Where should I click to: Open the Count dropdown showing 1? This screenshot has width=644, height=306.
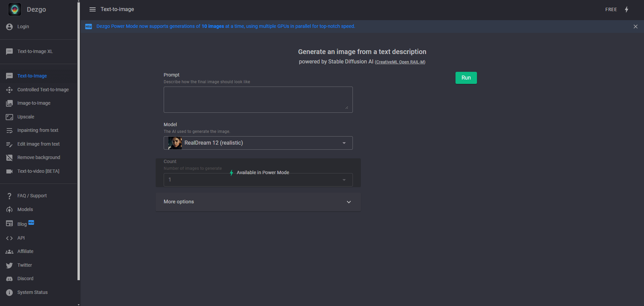pyautogui.click(x=258, y=180)
